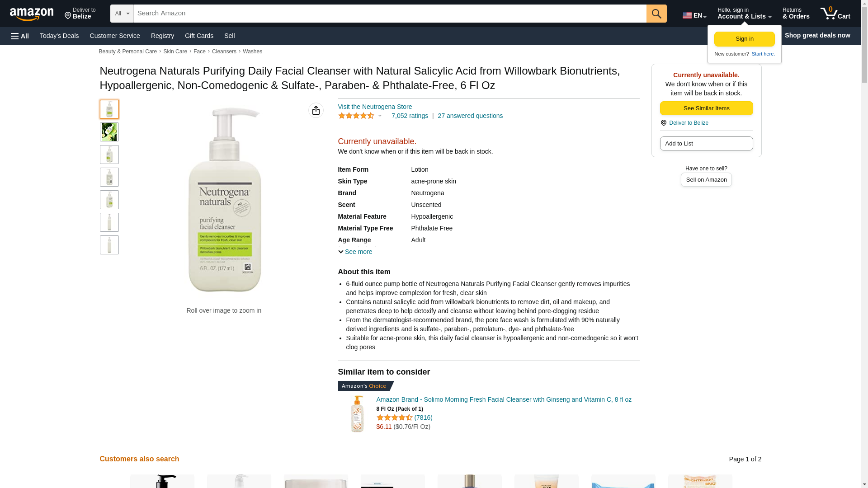Expand See more product details
The image size is (868, 488).
click(x=355, y=252)
